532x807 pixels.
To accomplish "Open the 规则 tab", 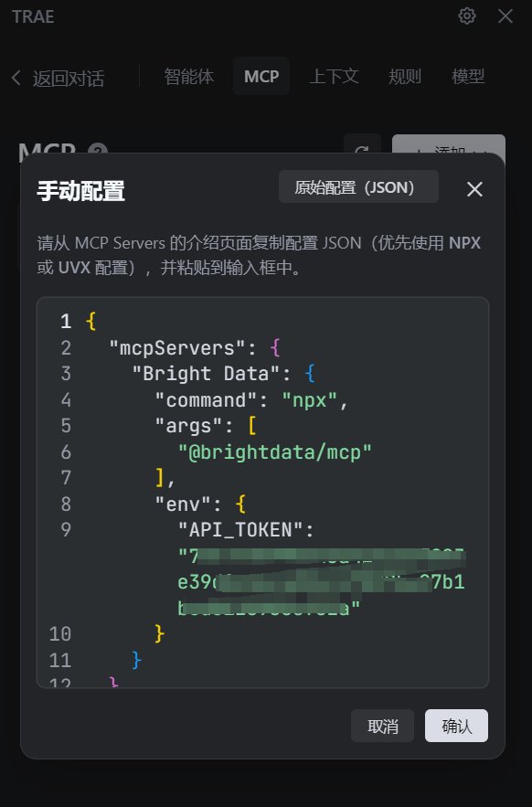I will 404,77.
